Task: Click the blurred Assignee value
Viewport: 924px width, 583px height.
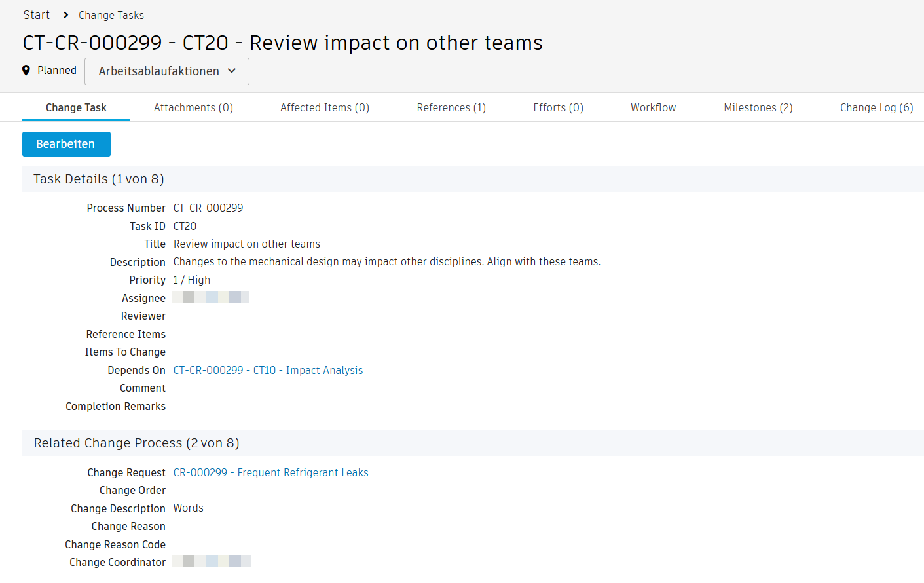Action: coord(210,298)
